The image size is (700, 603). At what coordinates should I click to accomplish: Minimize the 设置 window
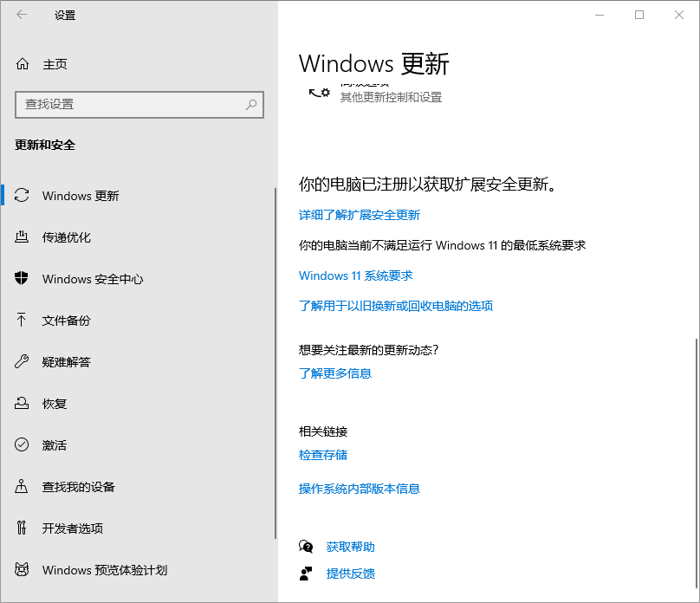pos(600,15)
